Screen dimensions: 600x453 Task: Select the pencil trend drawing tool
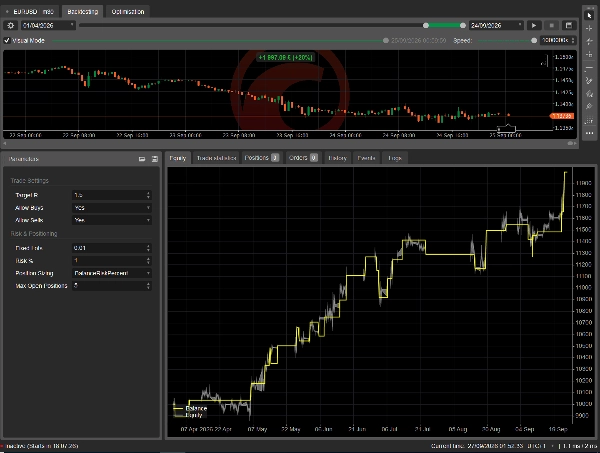click(x=589, y=81)
